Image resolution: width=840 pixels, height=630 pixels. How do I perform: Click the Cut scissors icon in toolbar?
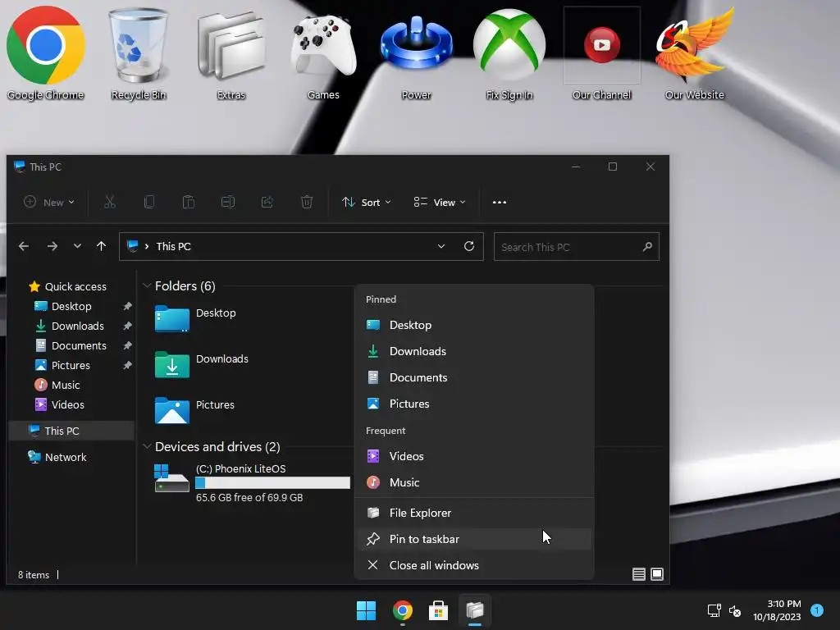pos(110,202)
